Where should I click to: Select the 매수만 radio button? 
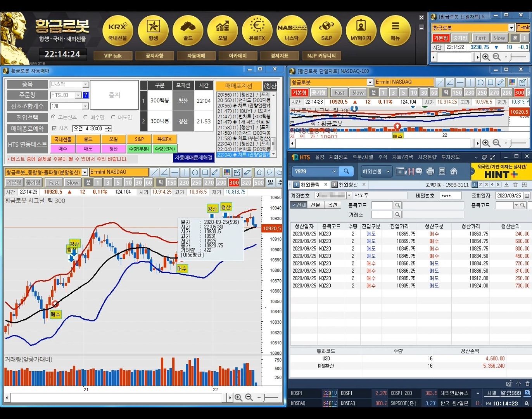(85, 117)
